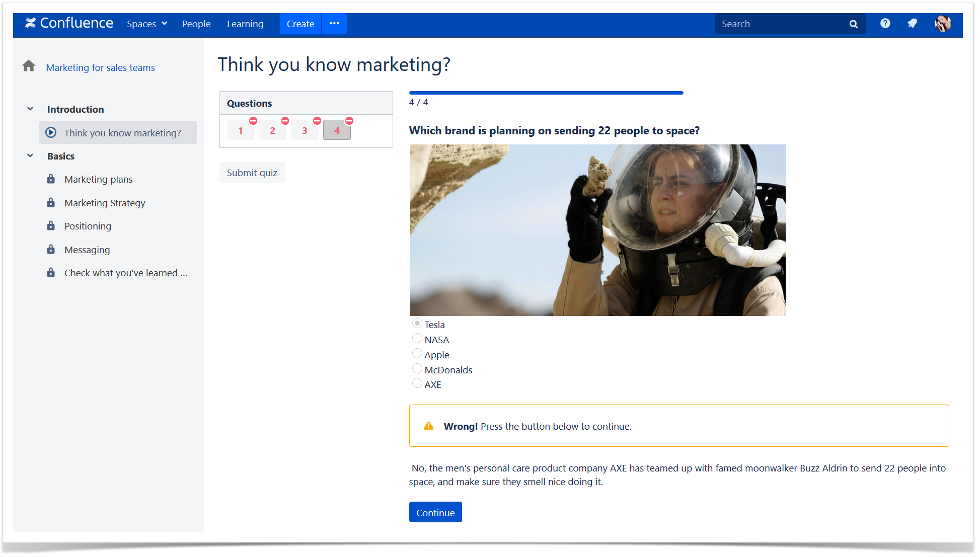Click the More options ellipsis icon

click(x=335, y=24)
